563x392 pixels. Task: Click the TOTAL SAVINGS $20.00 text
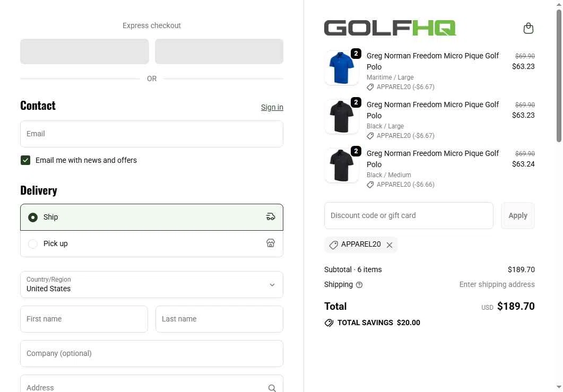(x=379, y=323)
